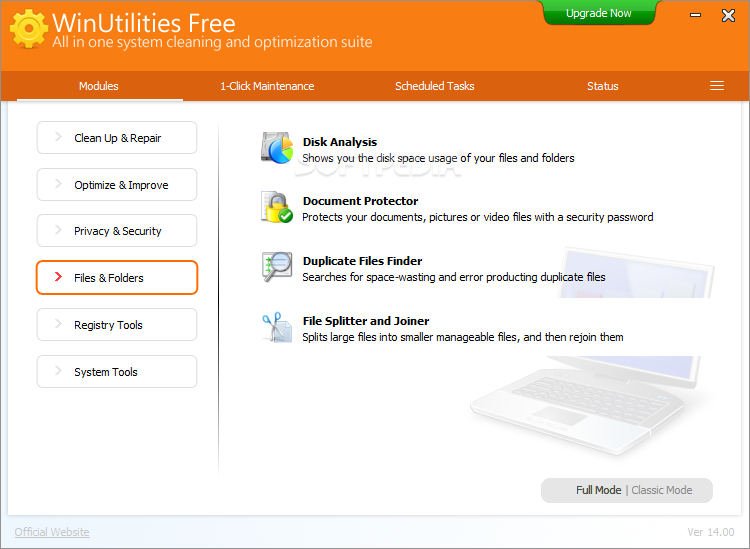This screenshot has height=549, width=750.
Task: Open the 1-Click Maintenance tab
Action: point(267,86)
